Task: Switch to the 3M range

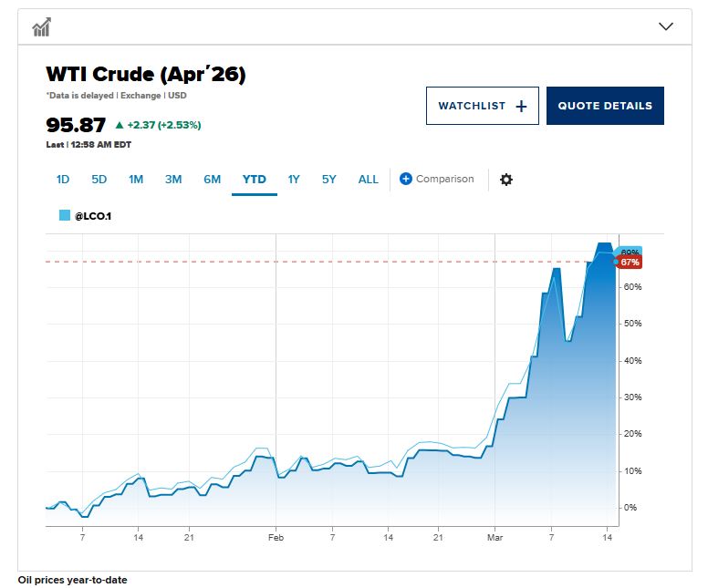Action: click(173, 180)
